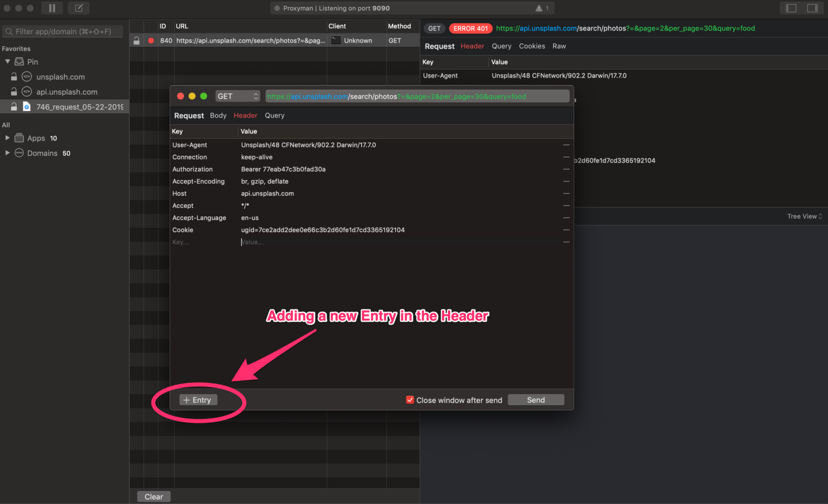Remove the Cookie header row
This screenshot has height=504, width=828.
click(566, 230)
